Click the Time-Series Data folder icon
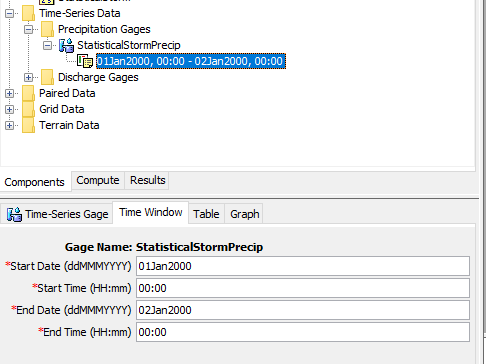 click(28, 13)
